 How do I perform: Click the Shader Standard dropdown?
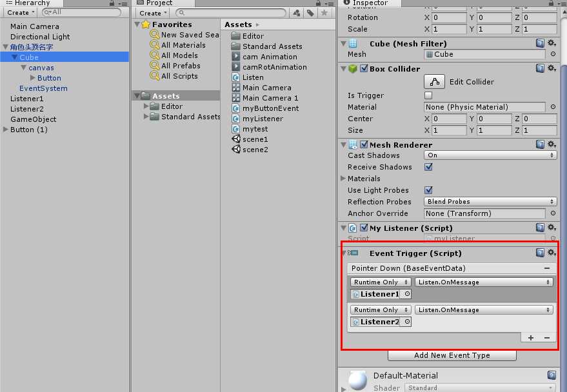pos(480,387)
